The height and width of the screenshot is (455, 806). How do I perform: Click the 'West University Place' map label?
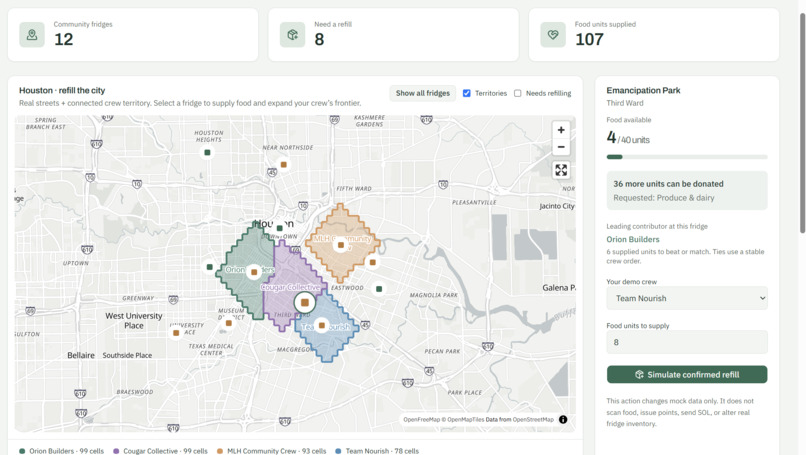coord(134,321)
